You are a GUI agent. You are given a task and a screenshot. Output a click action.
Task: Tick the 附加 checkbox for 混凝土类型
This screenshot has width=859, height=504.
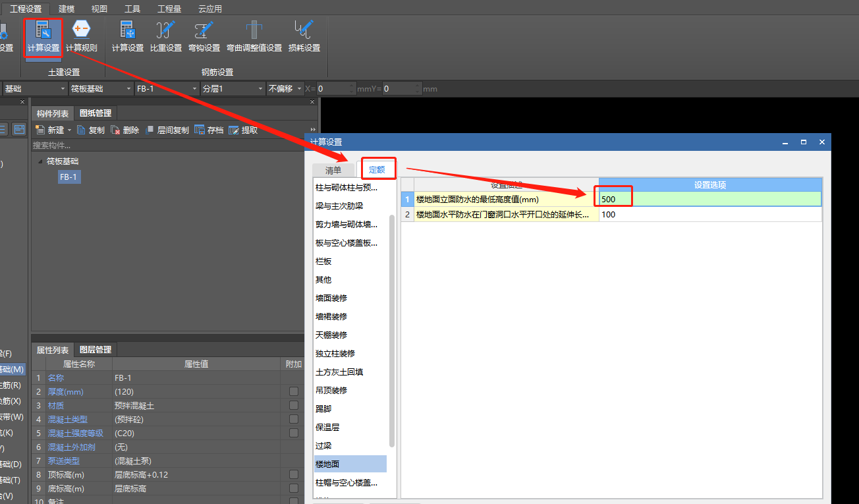(x=294, y=419)
